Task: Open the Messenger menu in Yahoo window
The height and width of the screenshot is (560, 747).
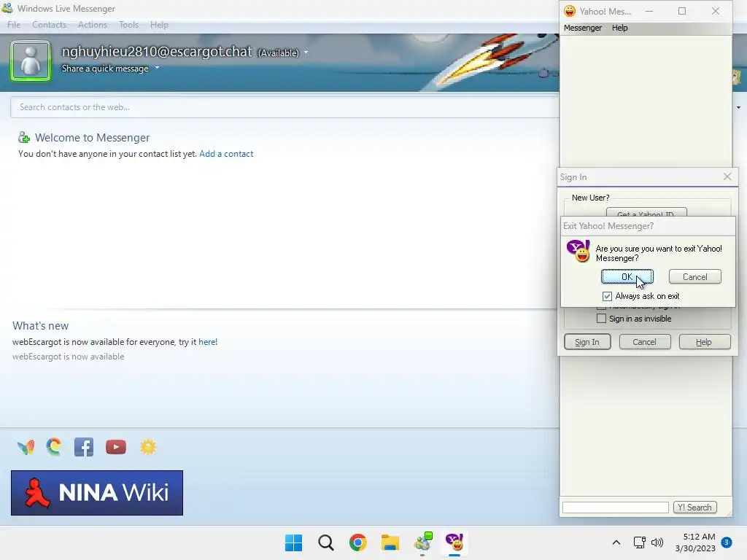Action: click(x=583, y=28)
